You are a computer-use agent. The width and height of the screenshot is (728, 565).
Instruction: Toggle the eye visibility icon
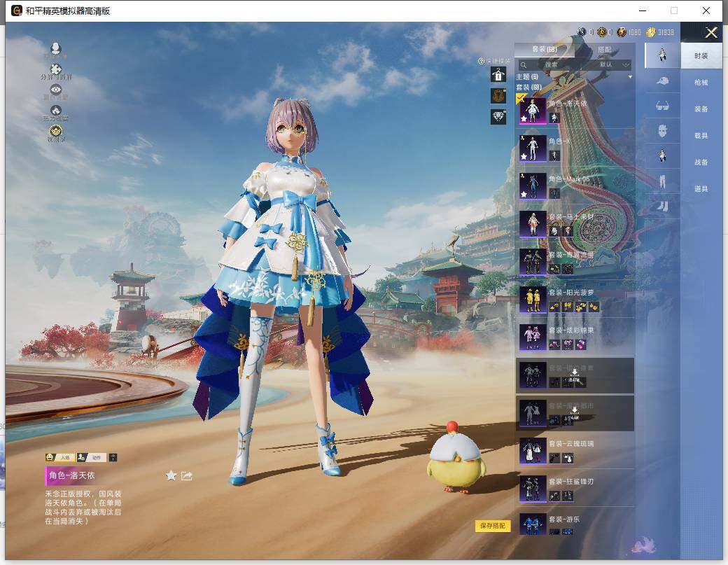(56, 90)
